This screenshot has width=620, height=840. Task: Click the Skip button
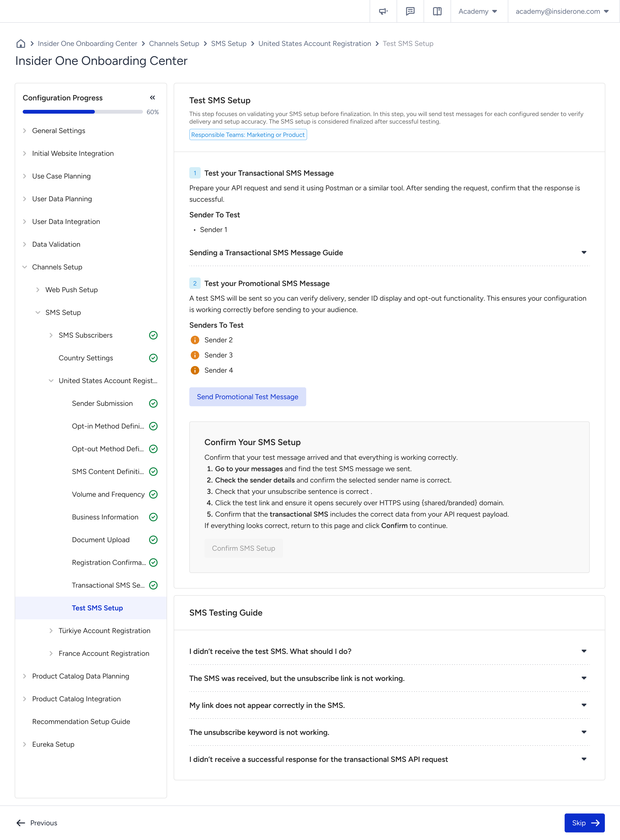[x=584, y=823]
